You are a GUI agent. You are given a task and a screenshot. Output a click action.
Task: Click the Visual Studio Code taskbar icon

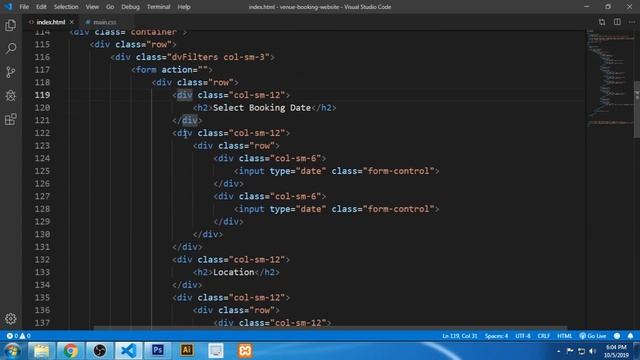(129, 351)
